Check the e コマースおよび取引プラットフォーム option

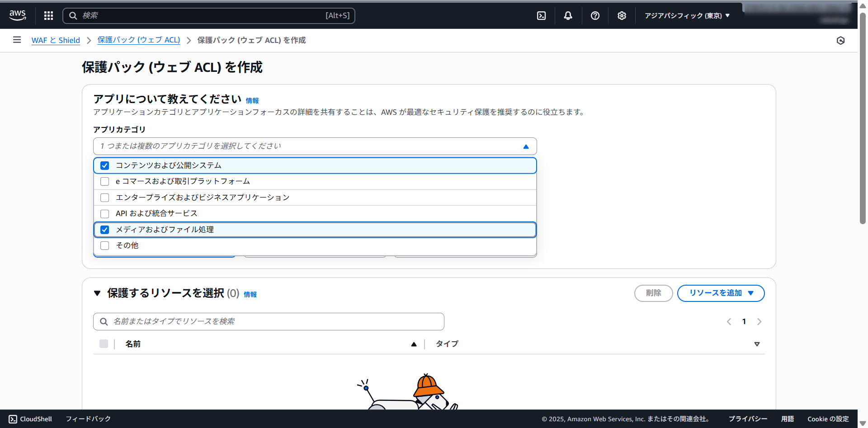point(105,182)
